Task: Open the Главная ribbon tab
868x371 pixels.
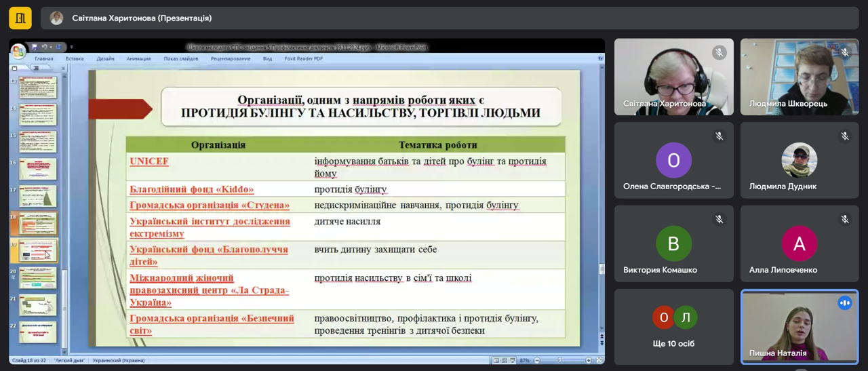Action: pos(44,59)
